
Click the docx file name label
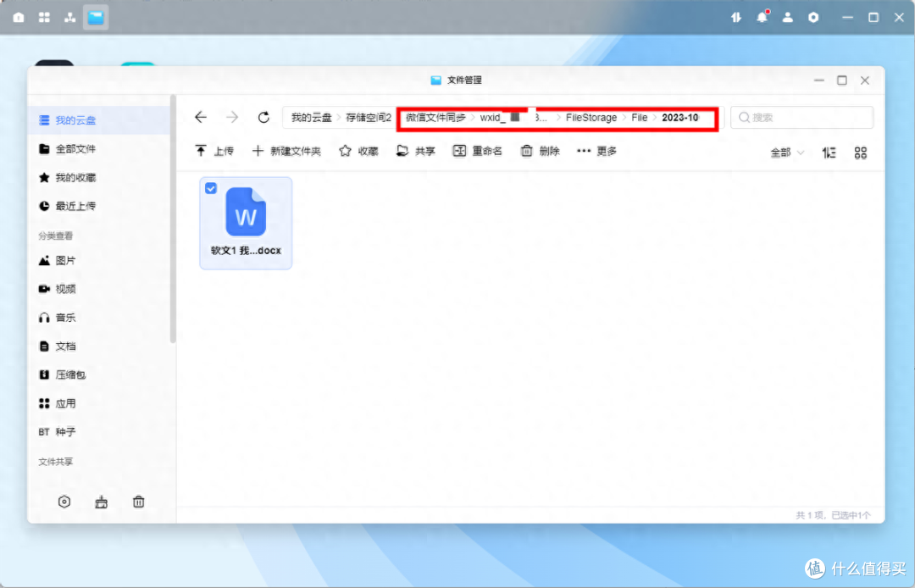pyautogui.click(x=246, y=250)
